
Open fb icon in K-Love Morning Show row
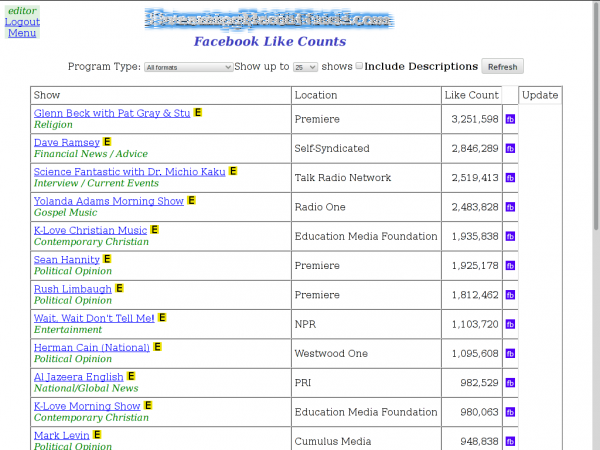click(x=510, y=412)
